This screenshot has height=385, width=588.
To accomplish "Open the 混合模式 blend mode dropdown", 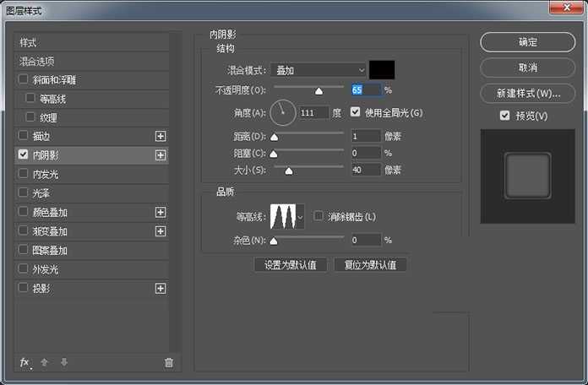I will point(320,70).
